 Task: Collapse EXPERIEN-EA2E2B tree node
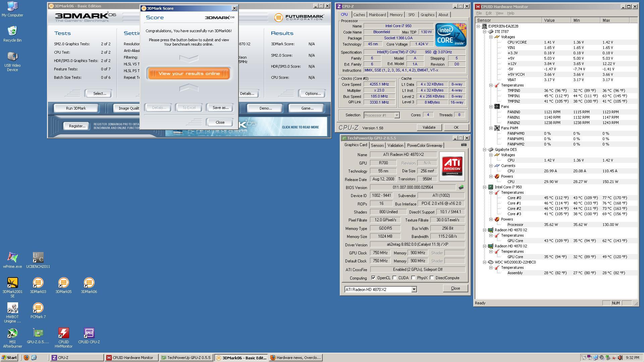pyautogui.click(x=478, y=26)
